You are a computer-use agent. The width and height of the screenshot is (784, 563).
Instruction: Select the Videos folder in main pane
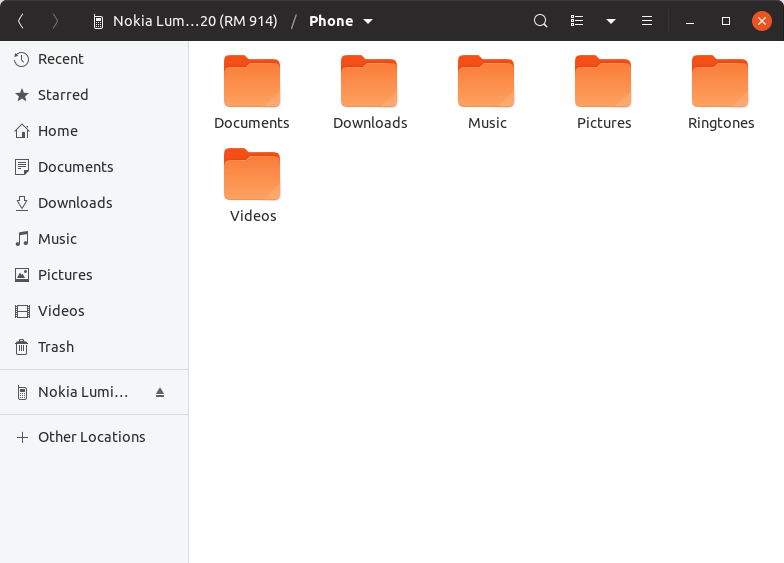coord(252,175)
